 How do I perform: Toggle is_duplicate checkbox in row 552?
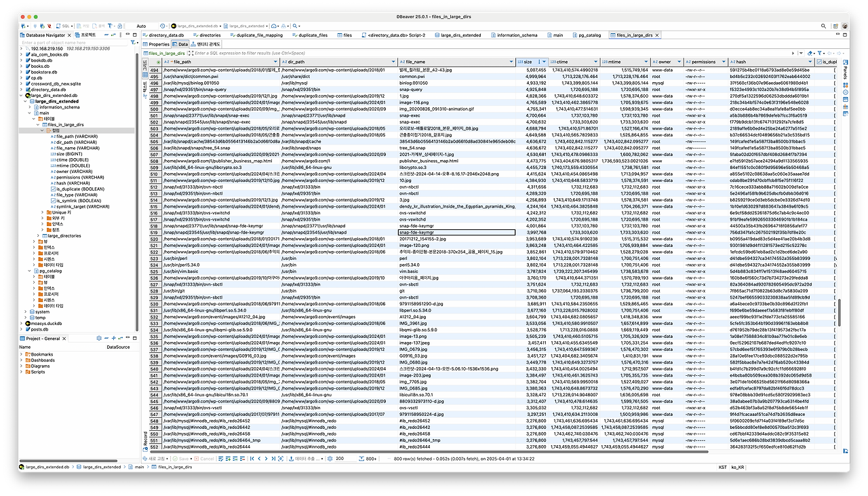(835, 446)
